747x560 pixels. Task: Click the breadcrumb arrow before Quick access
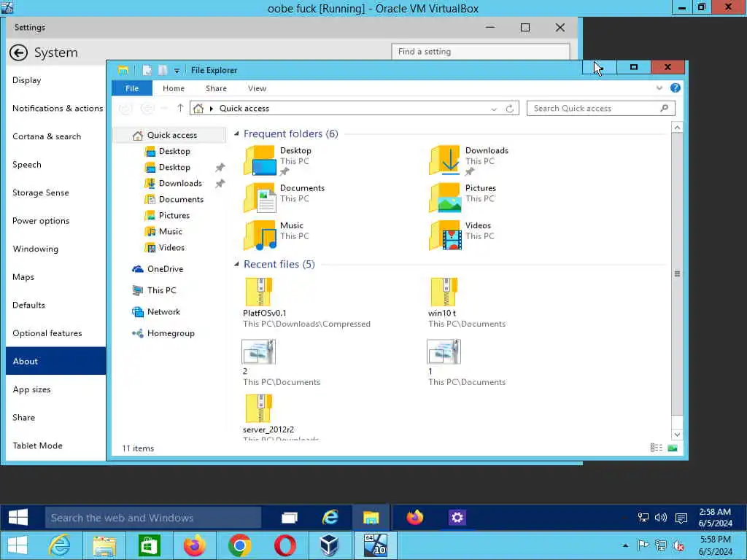point(212,109)
